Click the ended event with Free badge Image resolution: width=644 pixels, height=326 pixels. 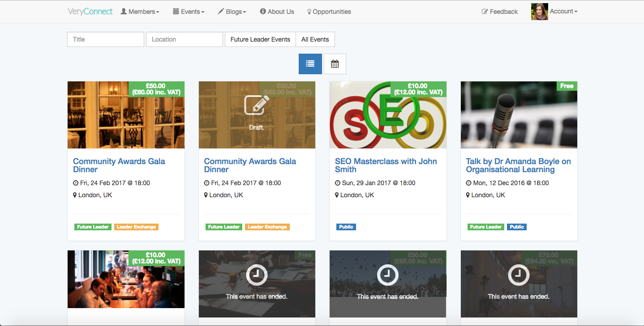(257, 284)
